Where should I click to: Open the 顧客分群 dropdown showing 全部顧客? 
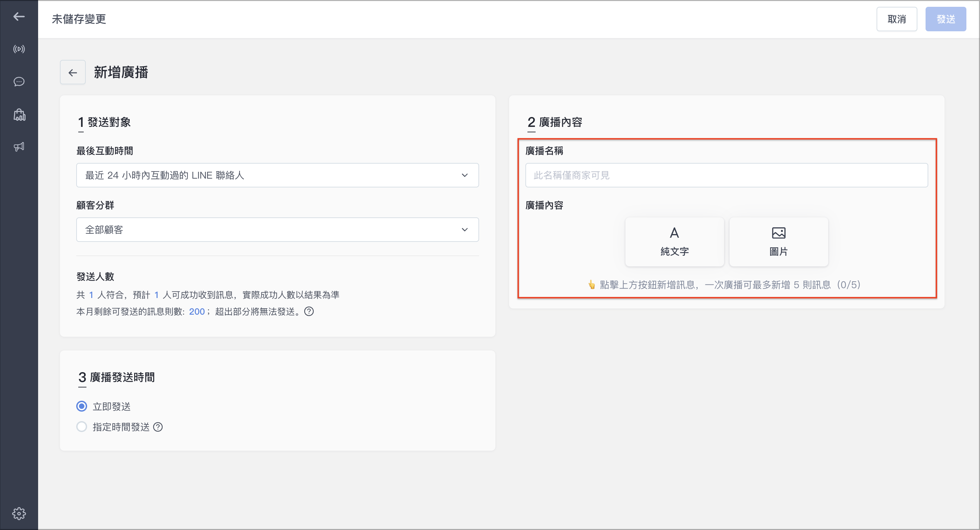coord(277,230)
